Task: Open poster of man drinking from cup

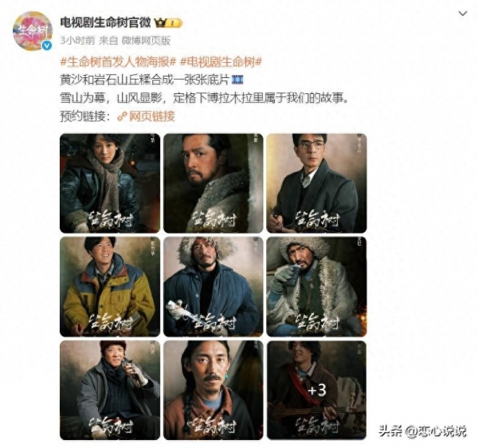Action: pos(316,287)
